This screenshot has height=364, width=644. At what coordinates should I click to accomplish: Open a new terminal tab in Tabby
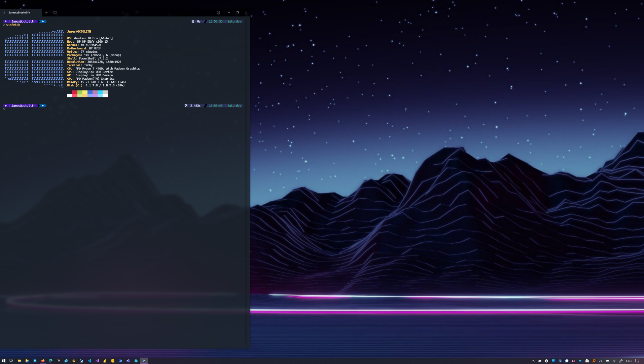click(x=46, y=12)
